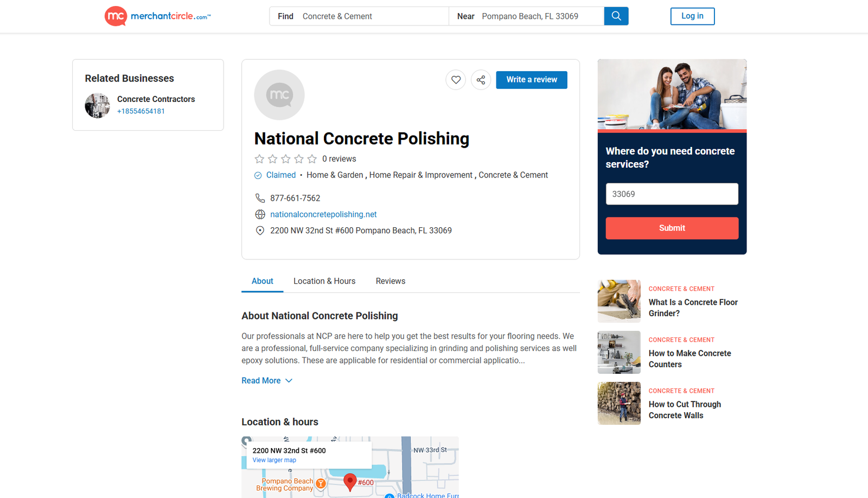Viewport: 868px width, 498px height.
Task: Select the About tab
Action: click(x=262, y=281)
